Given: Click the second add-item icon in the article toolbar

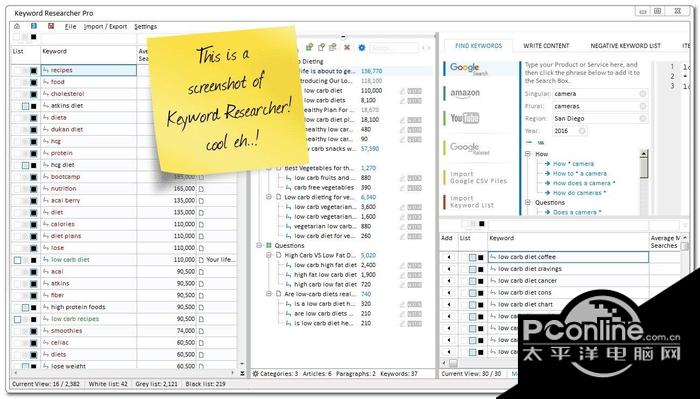Looking at the screenshot, I should click(x=321, y=47).
